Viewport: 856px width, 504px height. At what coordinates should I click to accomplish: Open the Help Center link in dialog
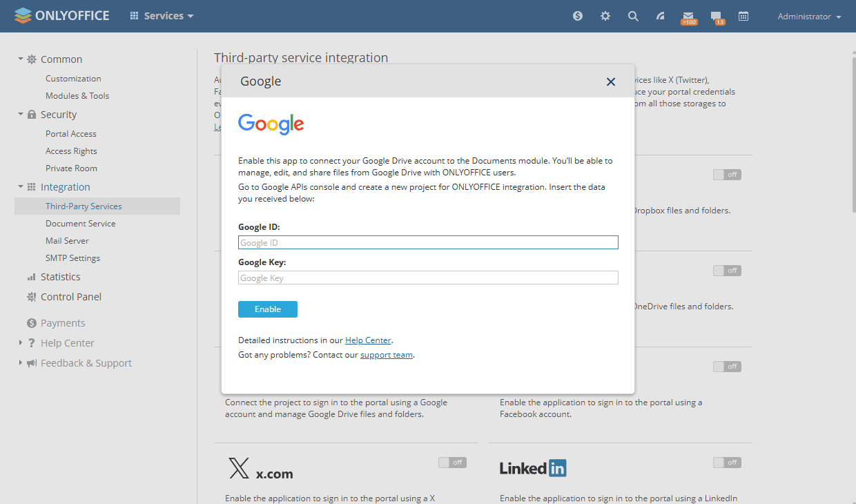368,340
